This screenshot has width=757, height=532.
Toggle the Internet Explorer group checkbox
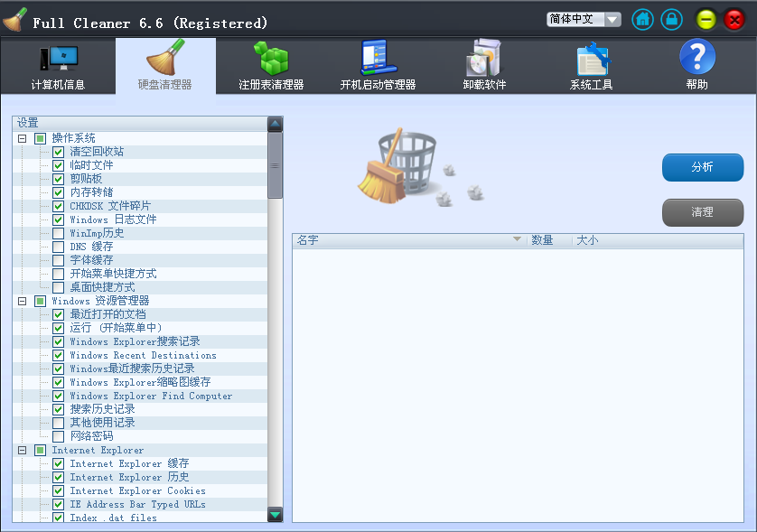(40, 451)
